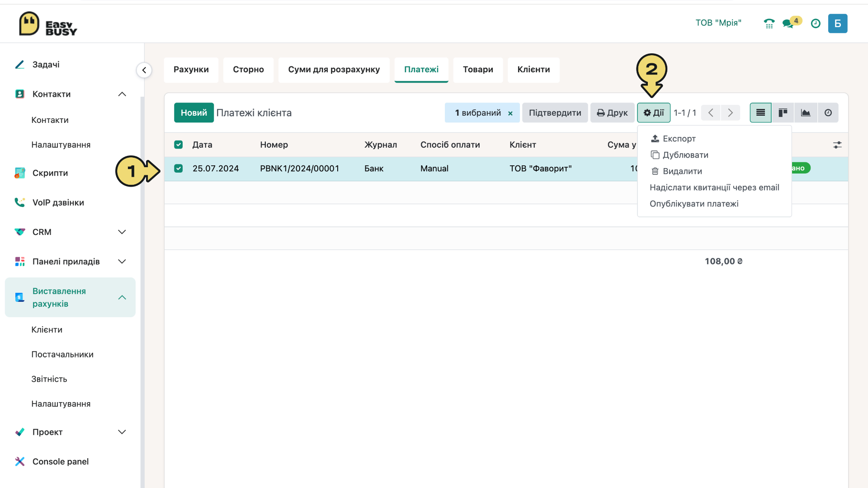Open Звітність in sidebar
Image resolution: width=868 pixels, height=488 pixels.
[x=49, y=379]
